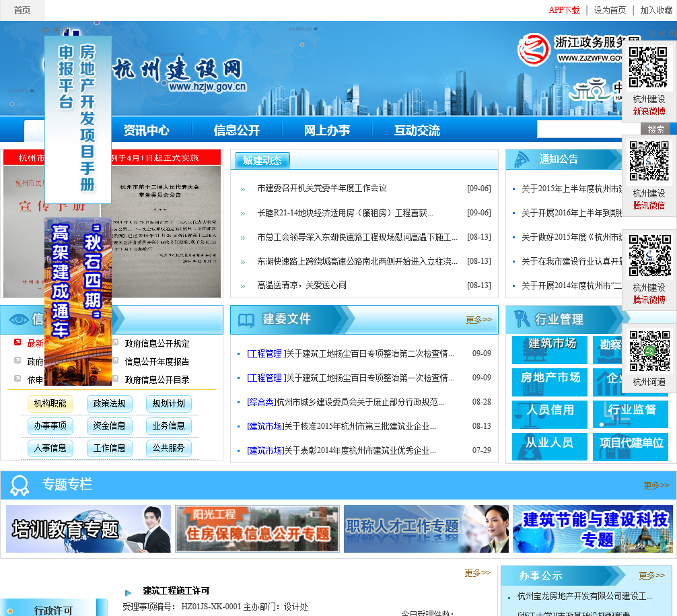Screen dimensions: 677x616
Task: Click the 资金信息 button
Action: pyautogui.click(x=109, y=426)
